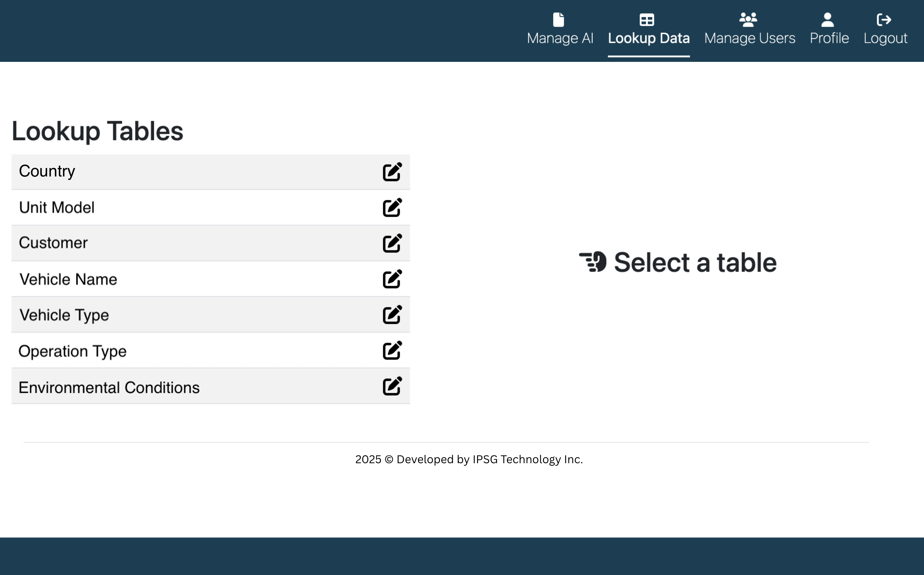The height and width of the screenshot is (575, 924).
Task: Click the edit icon for Country
Action: pos(392,172)
